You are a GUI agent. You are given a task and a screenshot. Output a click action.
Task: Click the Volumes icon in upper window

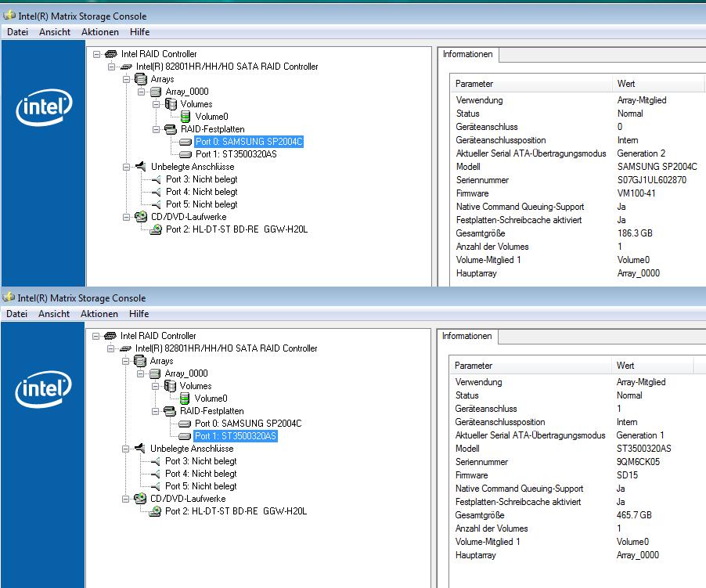(171, 104)
